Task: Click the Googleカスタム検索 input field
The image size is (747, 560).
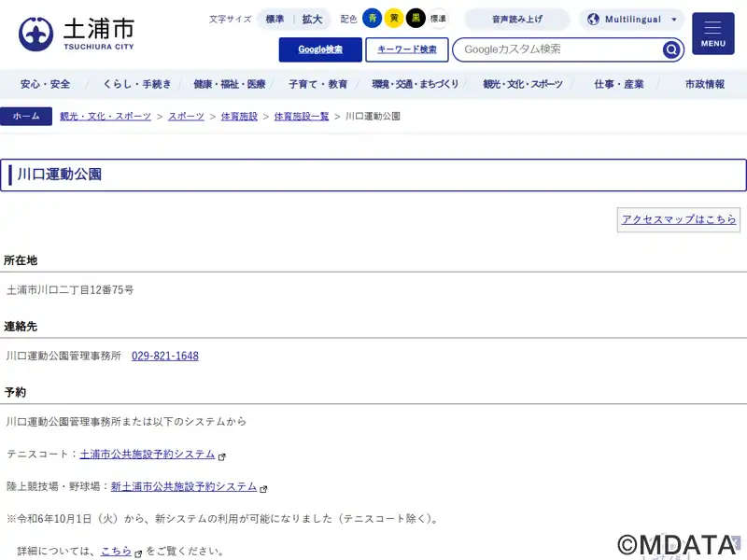Action: [x=558, y=49]
